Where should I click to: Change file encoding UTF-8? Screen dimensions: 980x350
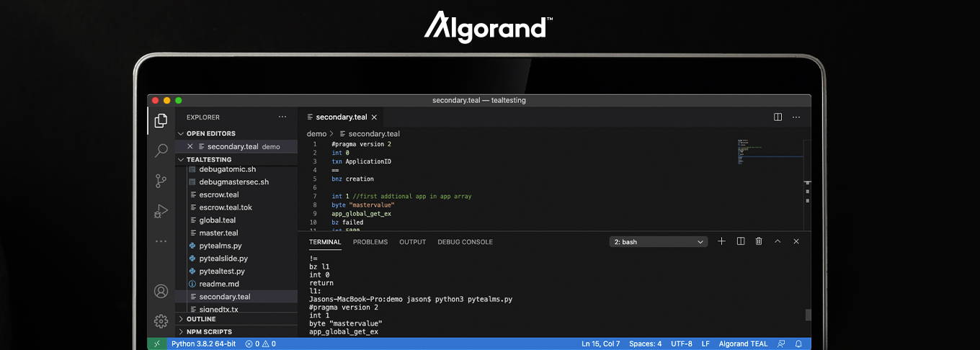(x=681, y=344)
